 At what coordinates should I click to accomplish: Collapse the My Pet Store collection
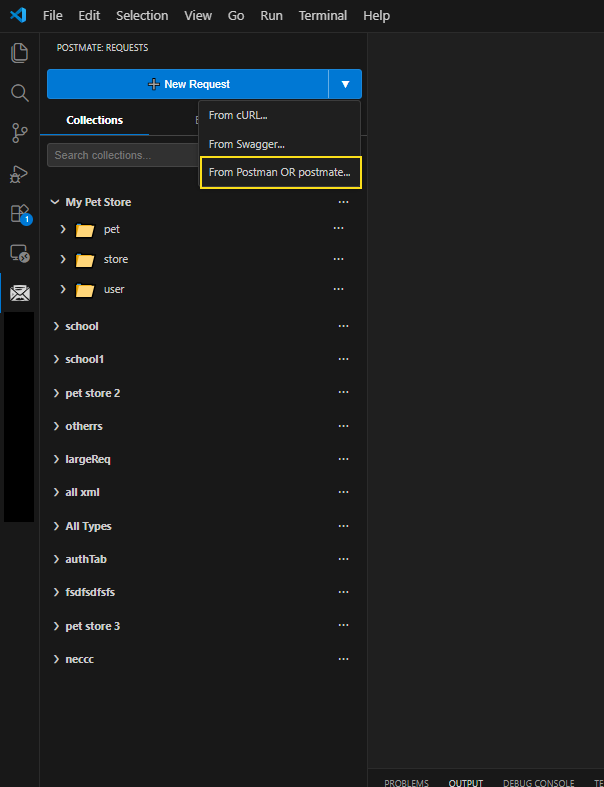click(x=55, y=202)
